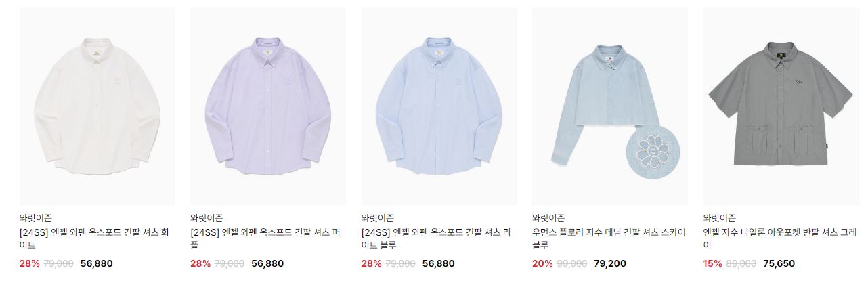Open [24SS] 엔젤 와펜 옥스포드 긴팔 셔츠 화이트 title

pos(95,238)
